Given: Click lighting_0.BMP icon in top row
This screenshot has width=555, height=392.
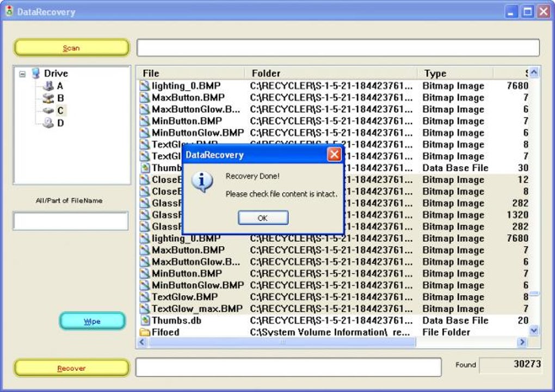Looking at the screenshot, I should [x=145, y=86].
